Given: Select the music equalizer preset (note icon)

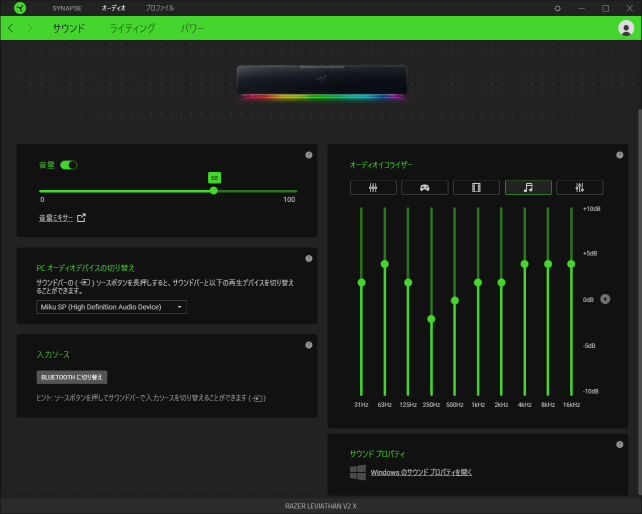Looking at the screenshot, I should click(528, 187).
